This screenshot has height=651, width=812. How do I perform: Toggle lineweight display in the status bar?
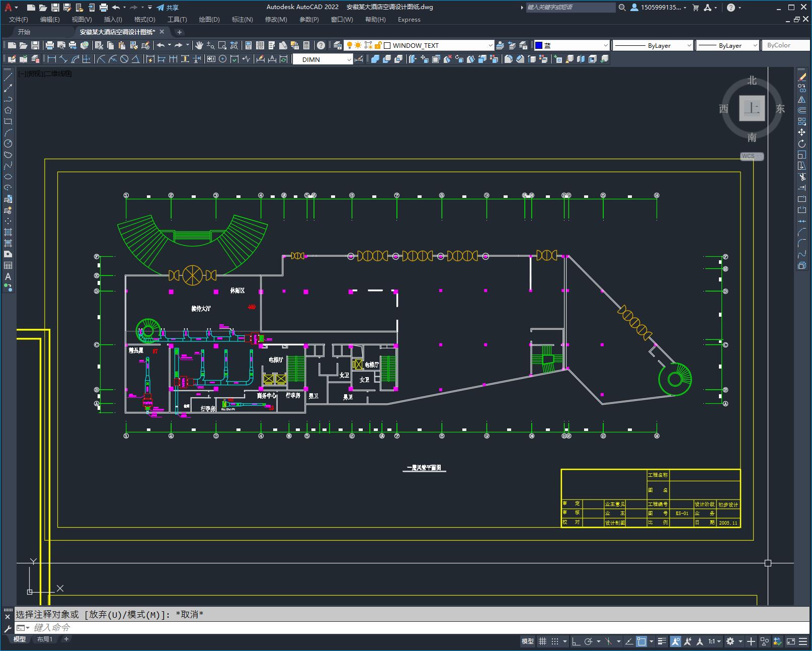tap(662, 641)
